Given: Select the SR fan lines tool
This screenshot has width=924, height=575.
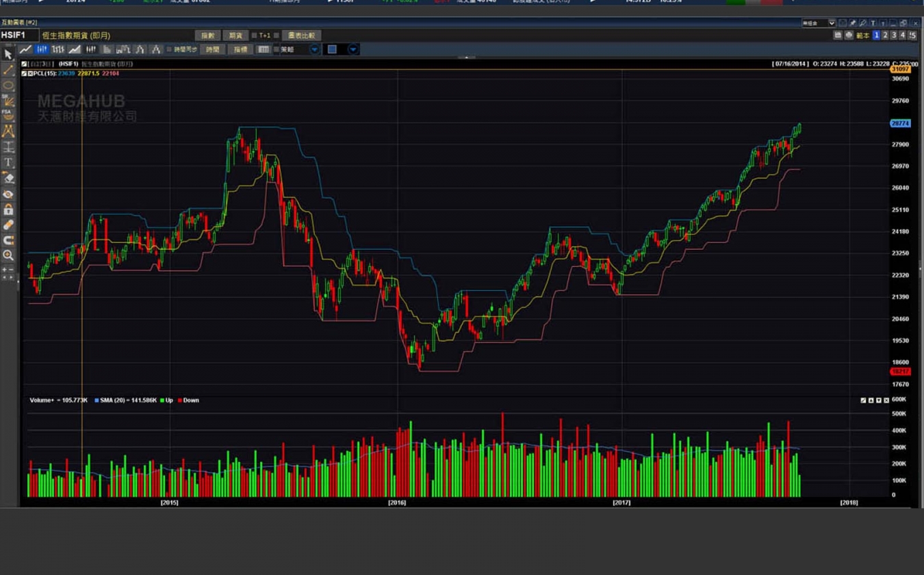Looking at the screenshot, I should (x=8, y=101).
